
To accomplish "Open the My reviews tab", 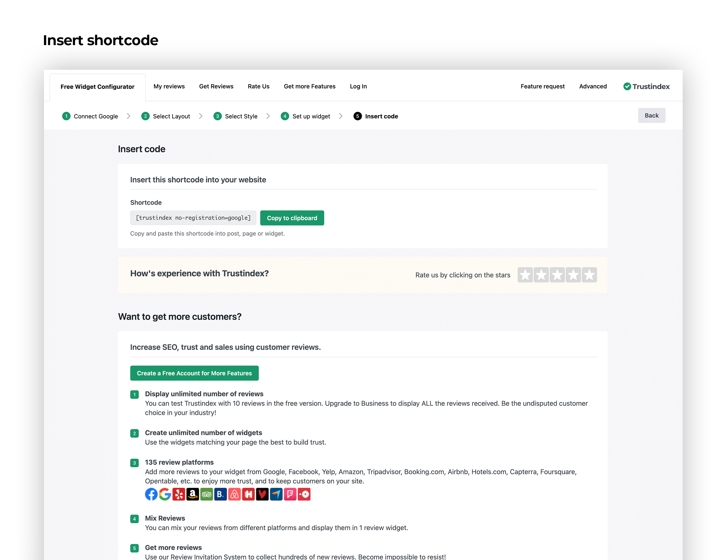I will coord(169,86).
